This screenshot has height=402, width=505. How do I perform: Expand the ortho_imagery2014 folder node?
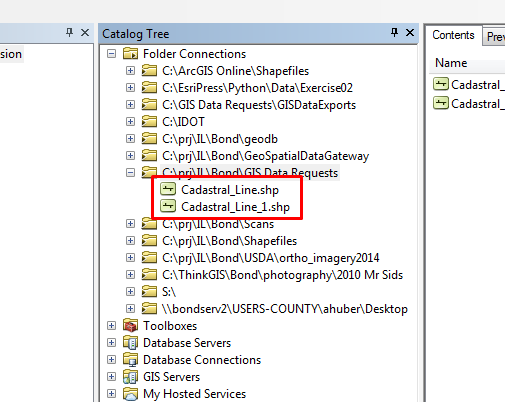click(x=130, y=258)
